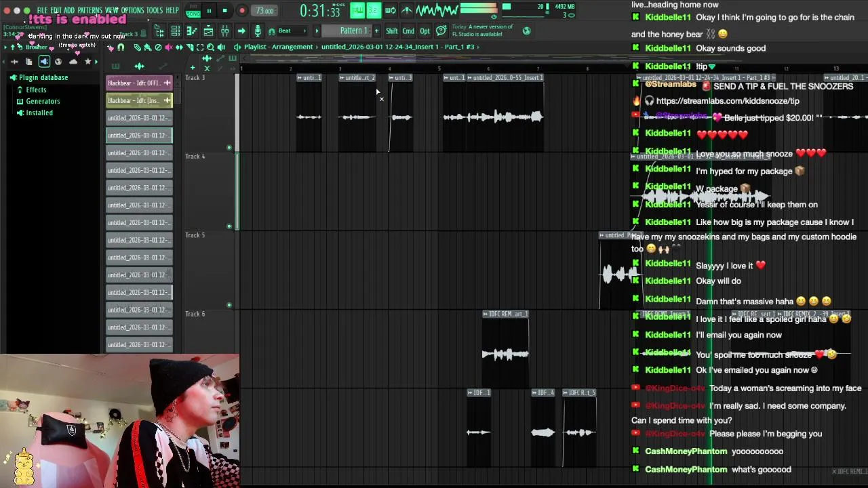Click the browser cloud tab icon

tap(73, 62)
